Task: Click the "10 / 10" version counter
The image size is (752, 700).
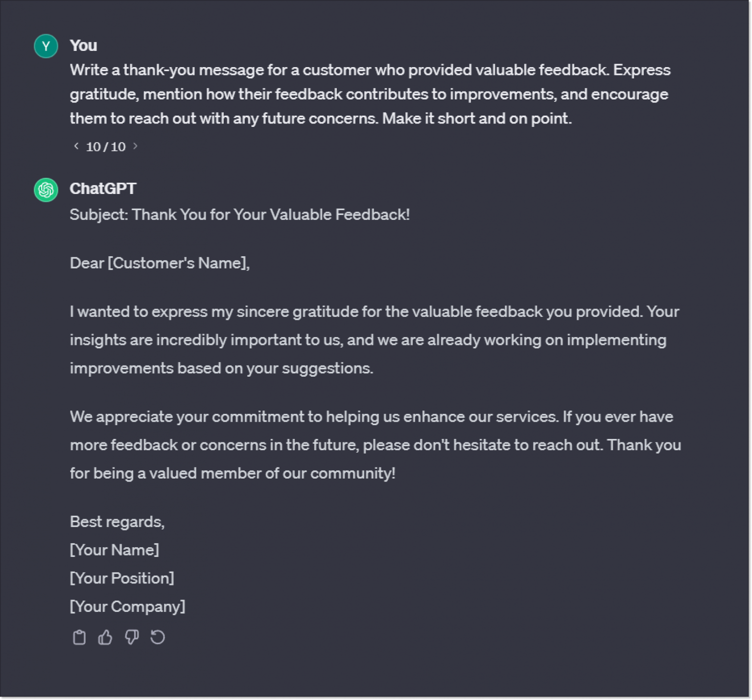Action: [106, 146]
